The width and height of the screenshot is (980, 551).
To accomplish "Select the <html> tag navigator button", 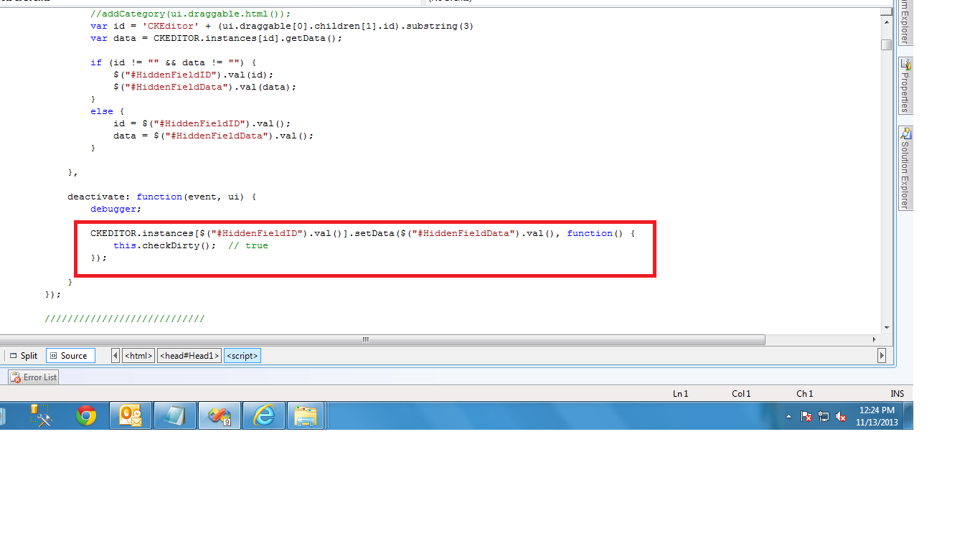I will pyautogui.click(x=138, y=355).
